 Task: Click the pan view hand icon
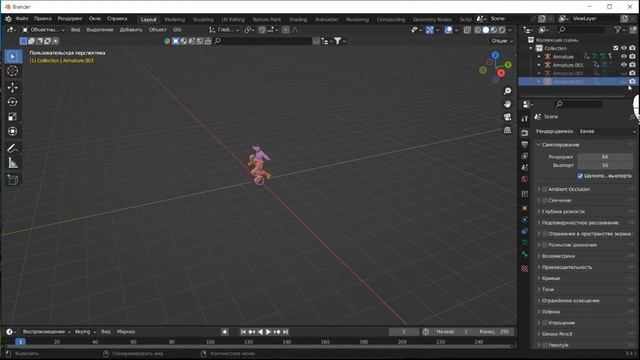(x=507, y=104)
